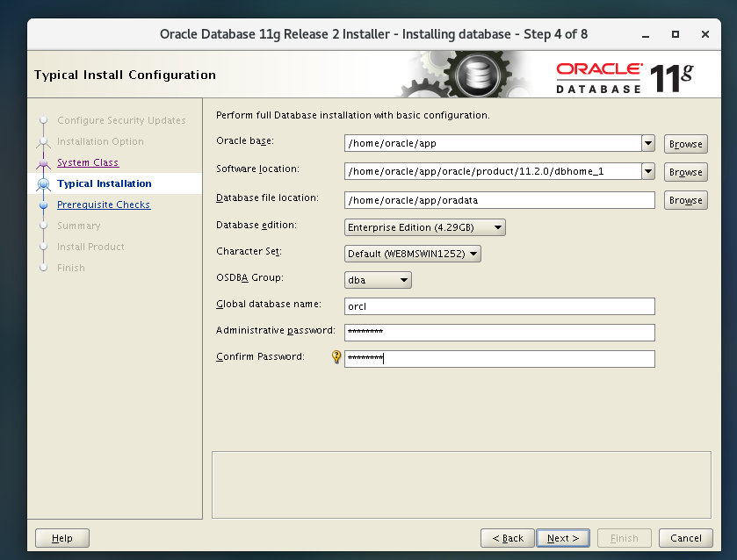The image size is (737, 560).
Task: Cancel the installation
Action: [686, 538]
